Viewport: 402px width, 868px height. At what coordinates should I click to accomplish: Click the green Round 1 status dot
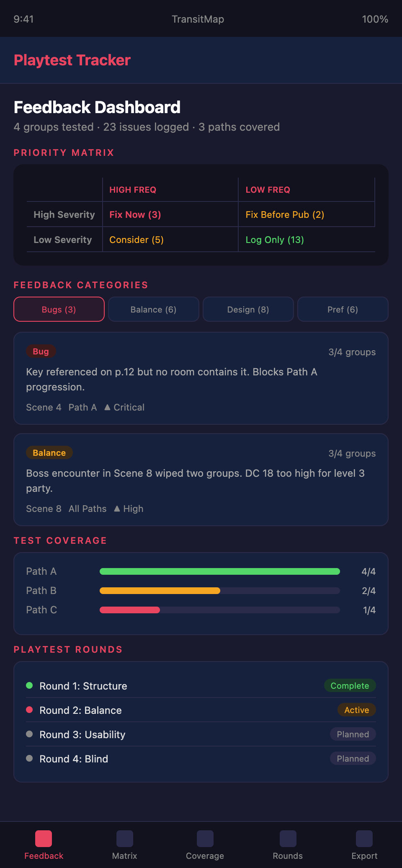click(29, 685)
